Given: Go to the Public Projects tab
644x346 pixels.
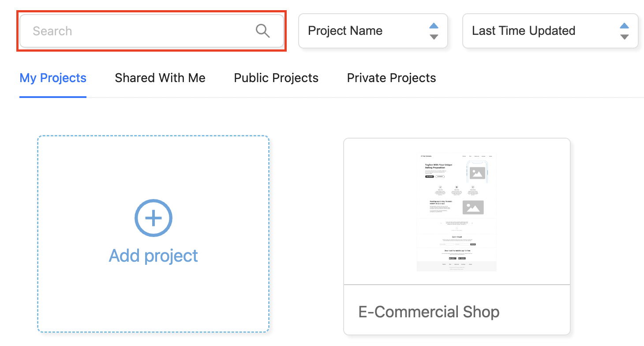Looking at the screenshot, I should pos(276,78).
